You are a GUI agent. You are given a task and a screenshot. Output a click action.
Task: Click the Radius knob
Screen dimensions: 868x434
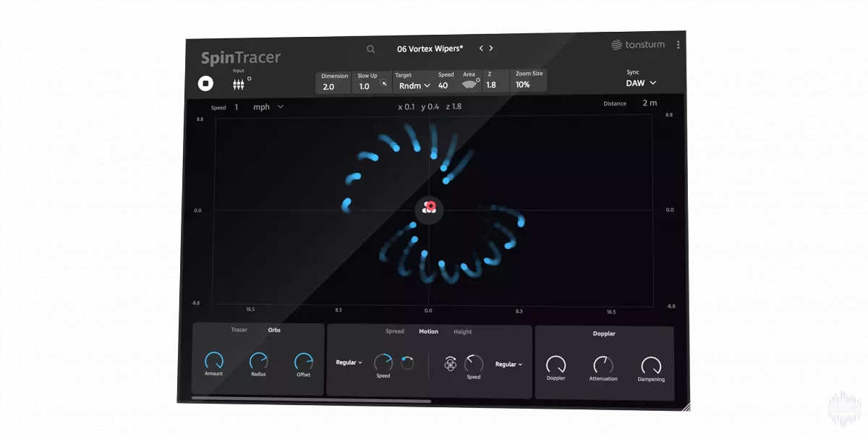pos(258,361)
